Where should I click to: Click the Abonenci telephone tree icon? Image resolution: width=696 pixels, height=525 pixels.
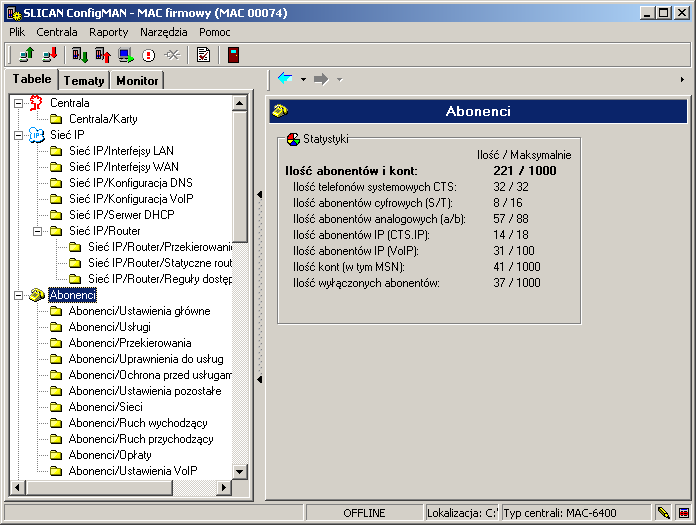coord(37,295)
